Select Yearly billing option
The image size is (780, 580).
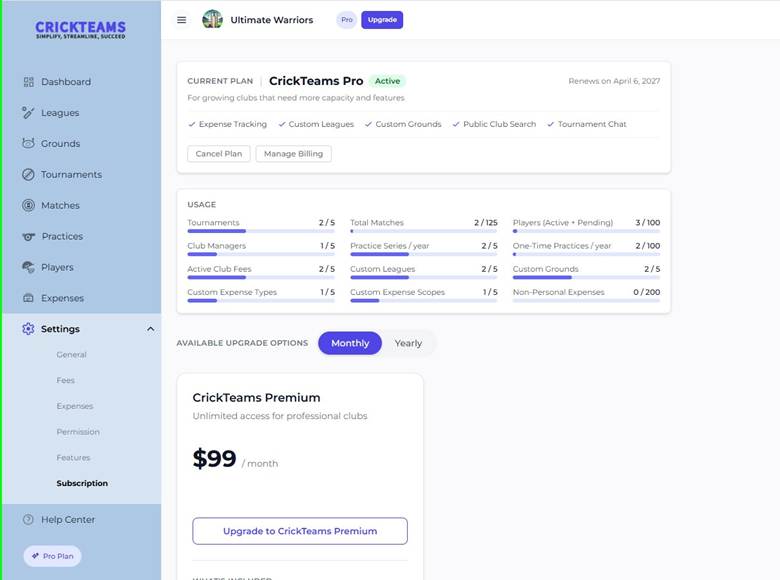point(408,343)
